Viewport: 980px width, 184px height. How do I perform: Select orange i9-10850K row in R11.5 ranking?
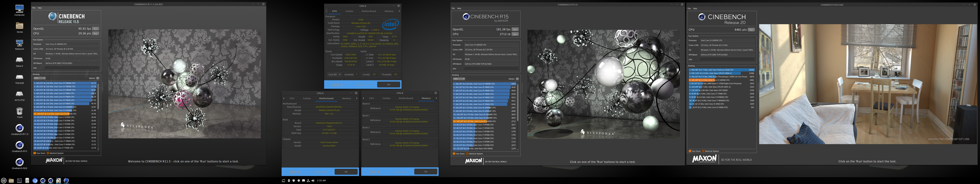[65, 114]
